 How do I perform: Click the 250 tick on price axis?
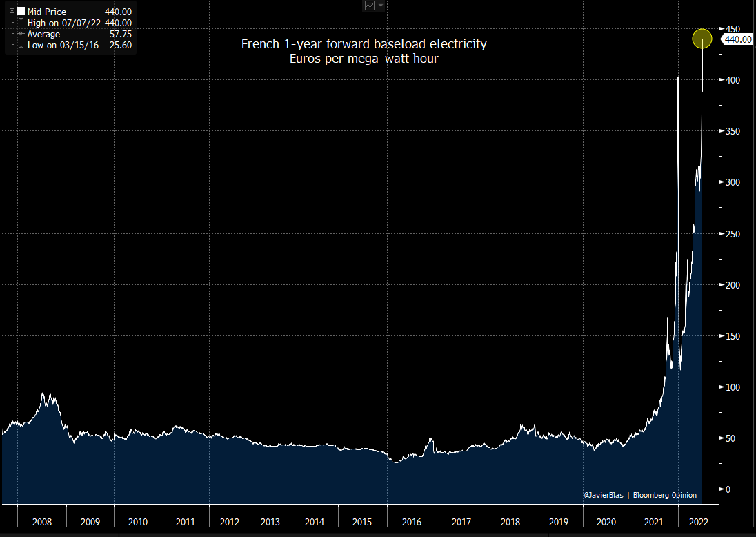(733, 234)
